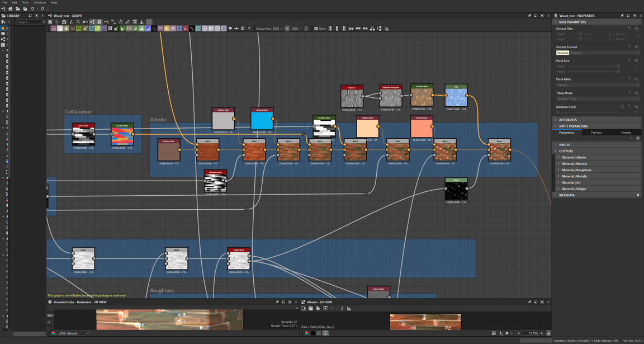
Task: Open the sRGB (default) color space dropdown
Action: click(73, 333)
